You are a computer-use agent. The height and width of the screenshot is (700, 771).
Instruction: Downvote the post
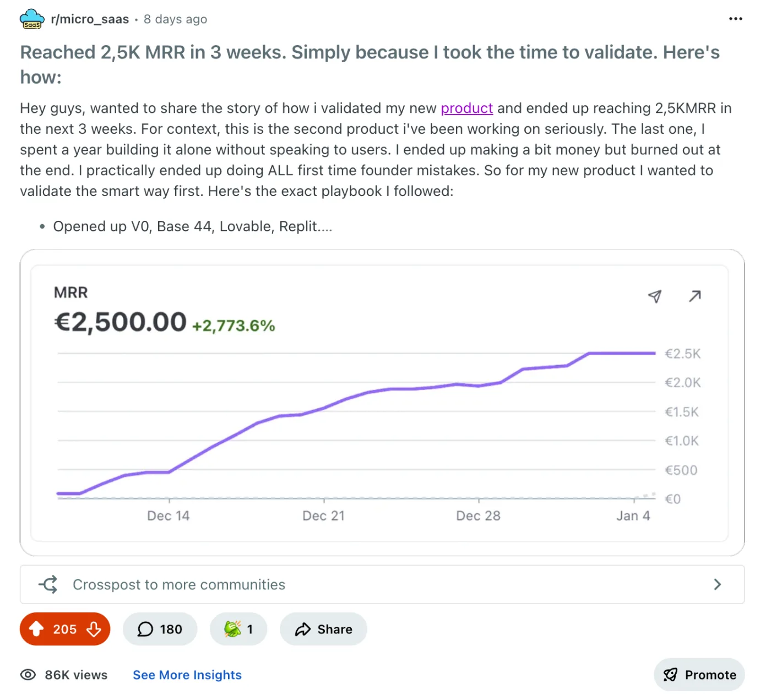[94, 629]
